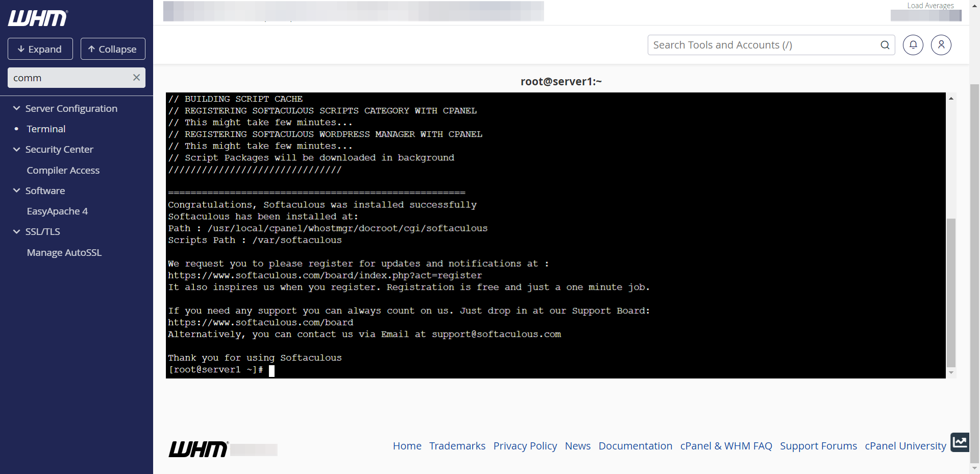Click the https://www.softaculous.com/board line
The width and height of the screenshot is (980, 474).
261,323
